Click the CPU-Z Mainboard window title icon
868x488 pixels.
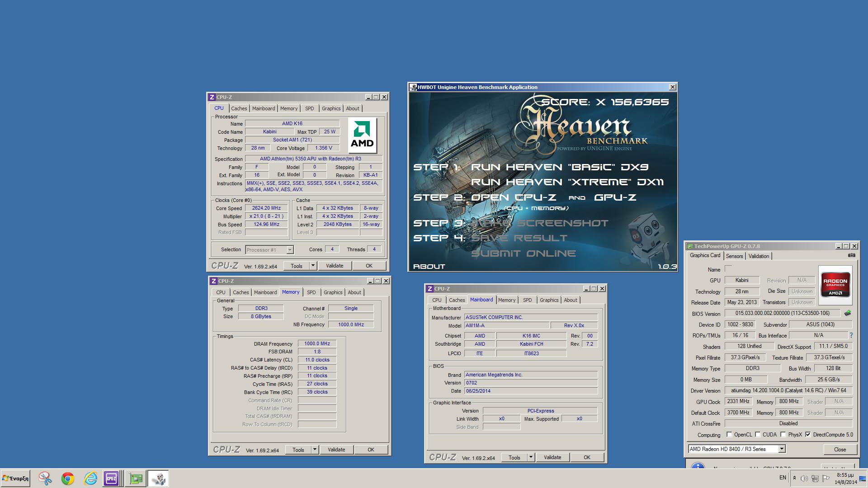[430, 289]
